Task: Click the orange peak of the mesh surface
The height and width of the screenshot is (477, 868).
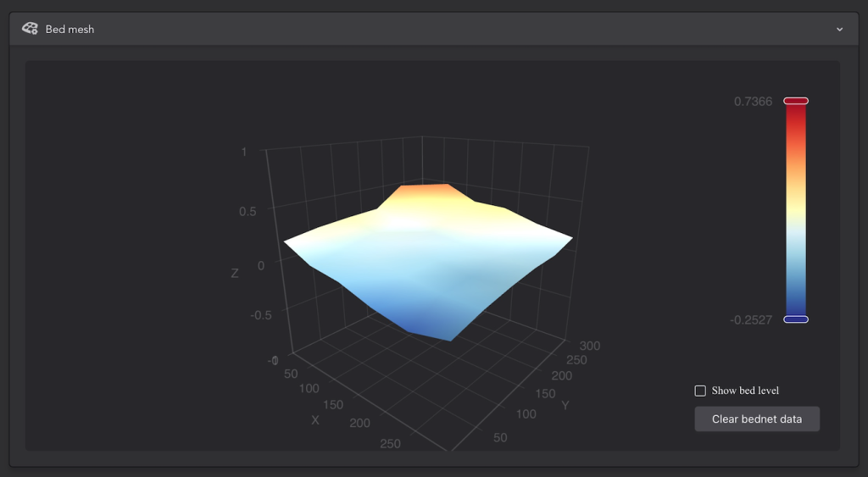Action: tap(432, 191)
